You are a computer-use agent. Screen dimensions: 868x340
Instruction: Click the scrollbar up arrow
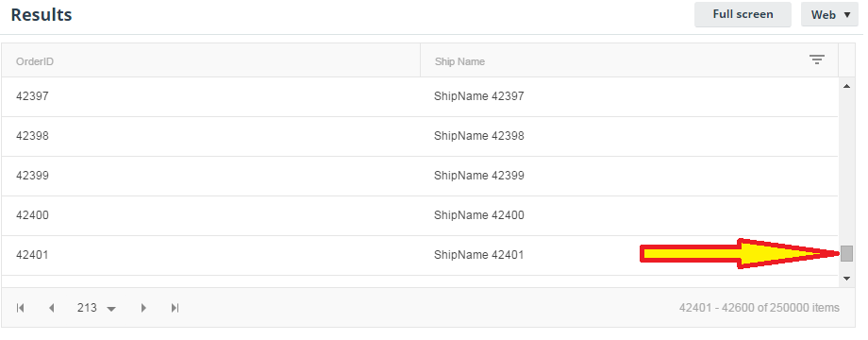pyautogui.click(x=846, y=86)
